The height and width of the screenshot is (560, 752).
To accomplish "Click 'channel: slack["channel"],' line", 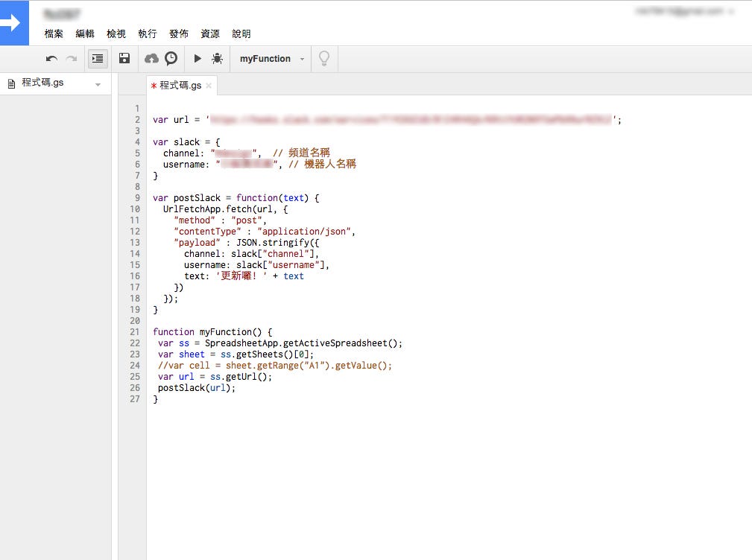I will (x=251, y=254).
